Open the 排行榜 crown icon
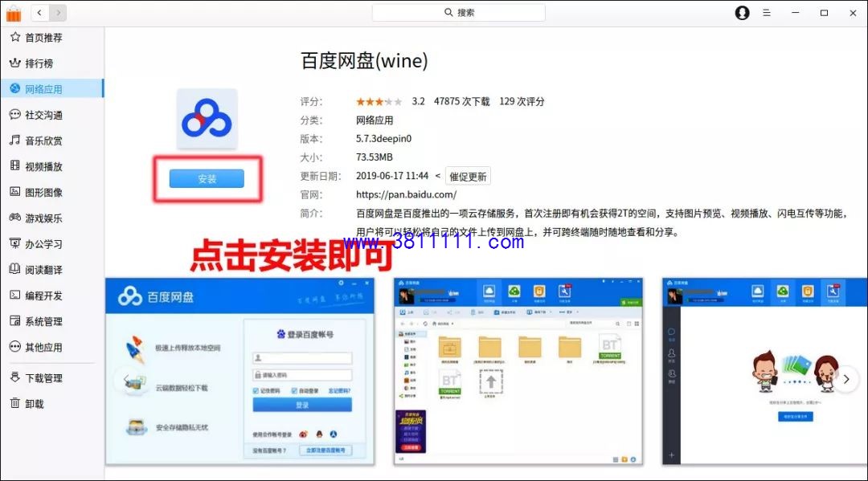Viewport: 868px width, 481px height. [x=15, y=63]
